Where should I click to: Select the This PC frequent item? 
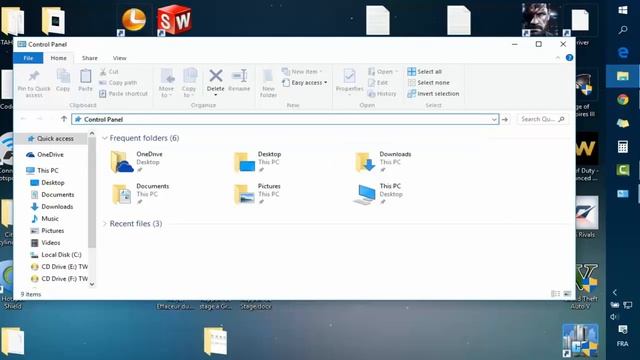click(378, 194)
